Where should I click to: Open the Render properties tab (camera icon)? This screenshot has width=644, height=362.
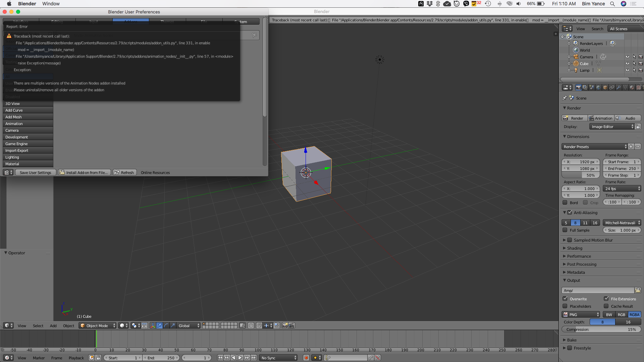click(578, 87)
